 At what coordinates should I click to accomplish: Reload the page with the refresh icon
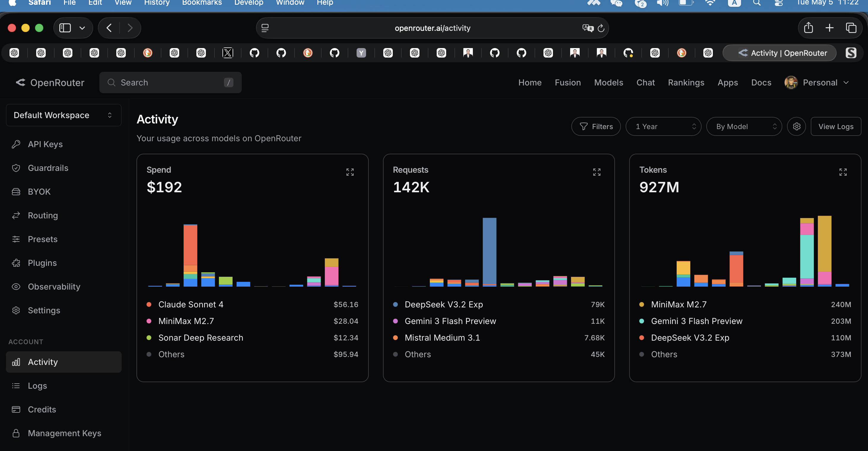point(601,28)
